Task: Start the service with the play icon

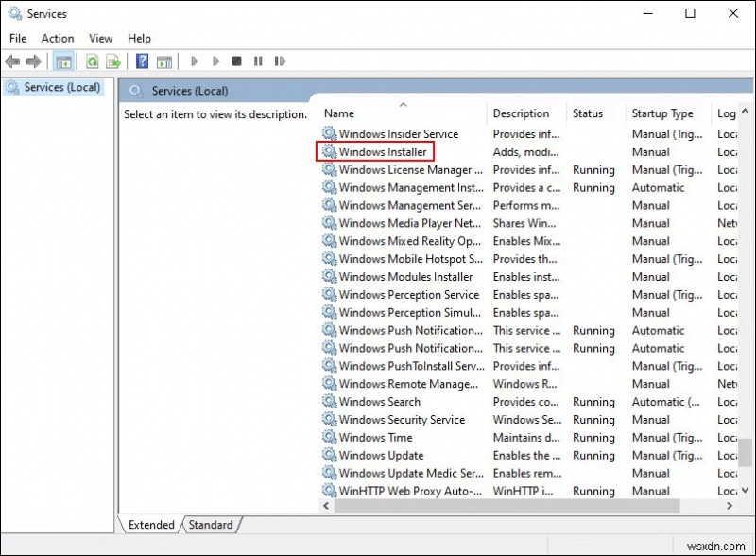Action: point(194,61)
